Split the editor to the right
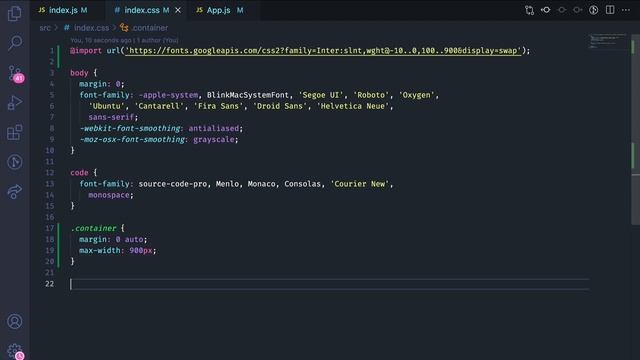The width and height of the screenshot is (640, 360). 610,10
